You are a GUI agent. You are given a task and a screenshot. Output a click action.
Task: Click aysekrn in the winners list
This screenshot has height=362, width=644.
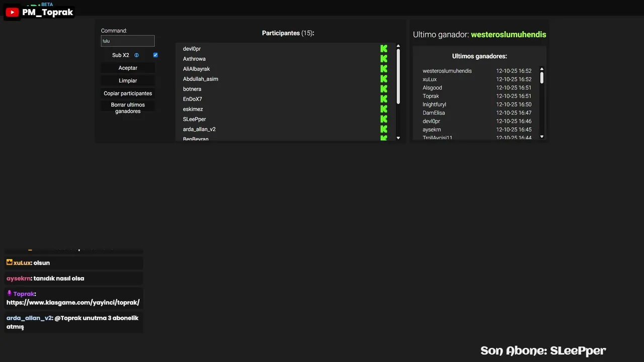(432, 130)
